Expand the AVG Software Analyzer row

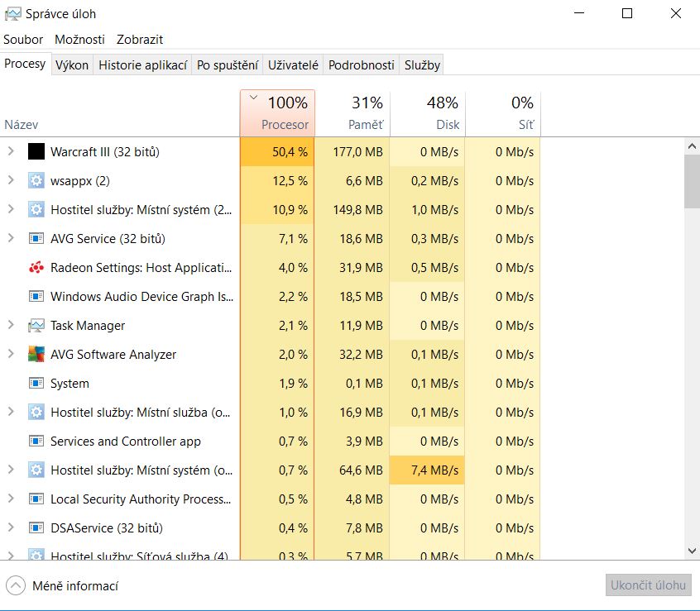tap(11, 354)
